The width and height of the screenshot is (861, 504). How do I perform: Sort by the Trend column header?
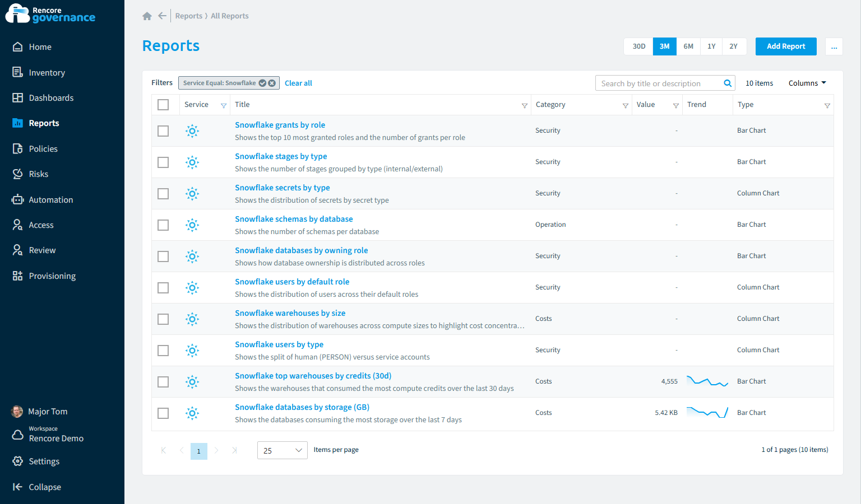(x=697, y=105)
